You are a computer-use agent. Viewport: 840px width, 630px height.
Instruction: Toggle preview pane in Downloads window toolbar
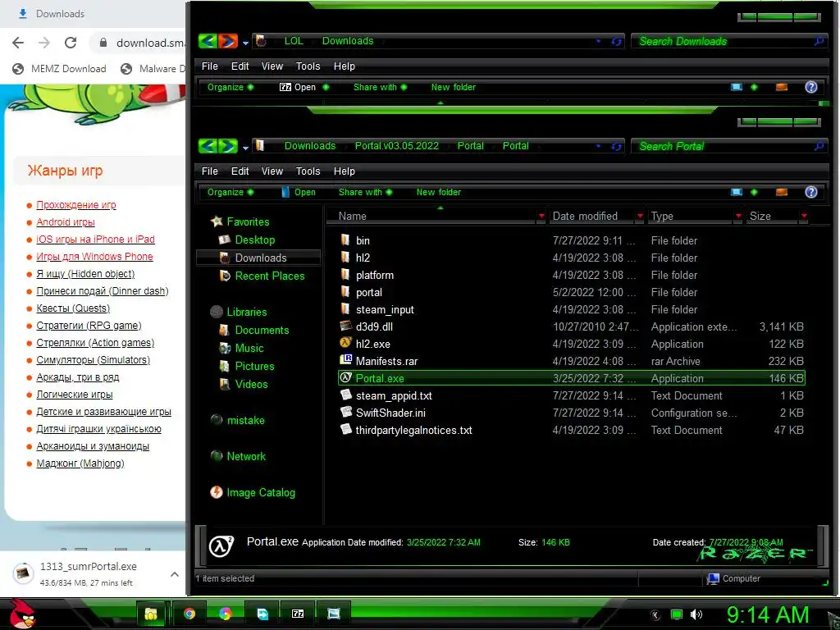(x=782, y=87)
